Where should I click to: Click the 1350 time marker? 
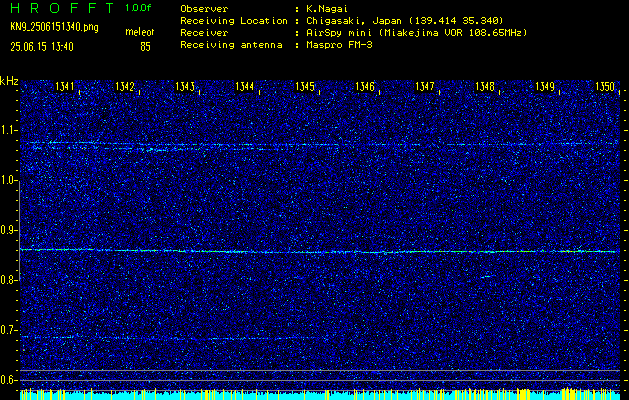pos(605,86)
